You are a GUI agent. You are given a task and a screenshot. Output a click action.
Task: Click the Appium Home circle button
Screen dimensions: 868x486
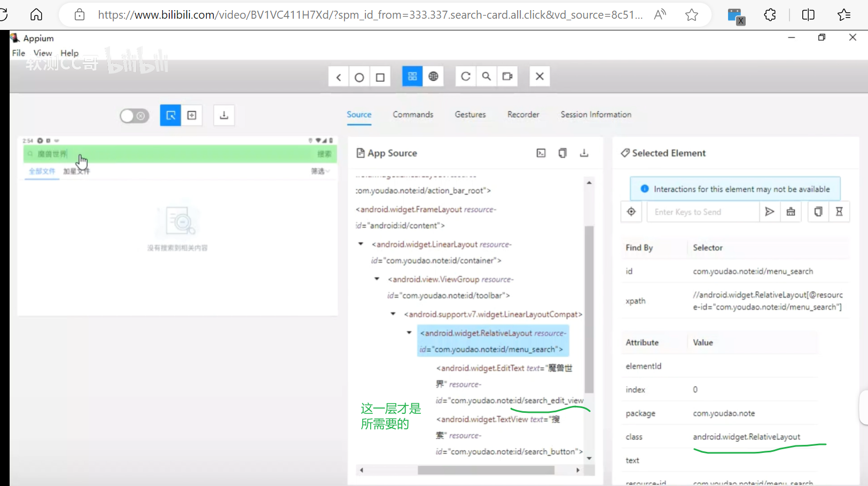coord(359,77)
